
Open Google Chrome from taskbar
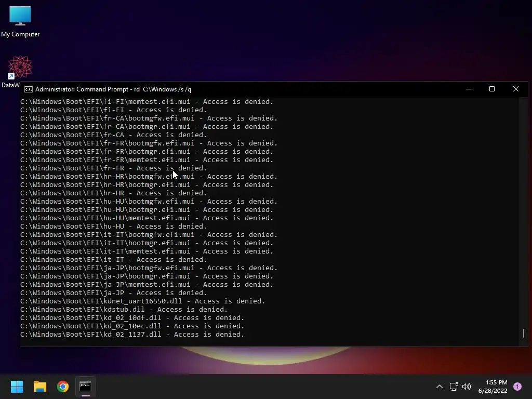pos(63,387)
